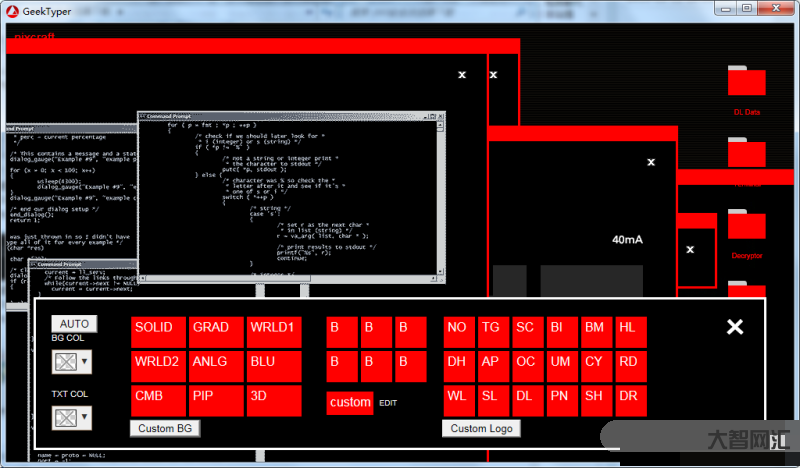Toggle the AUTO mode button

[74, 324]
